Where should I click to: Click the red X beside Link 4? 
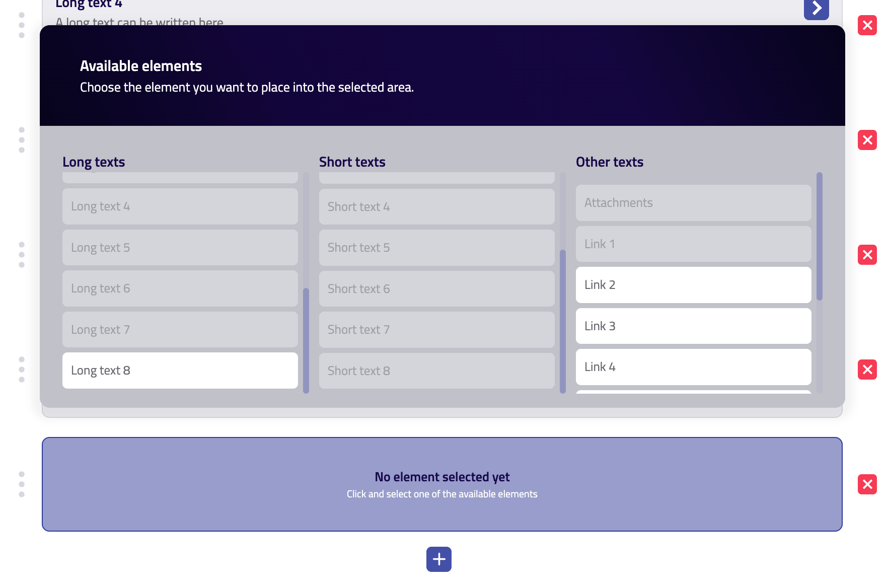click(867, 370)
